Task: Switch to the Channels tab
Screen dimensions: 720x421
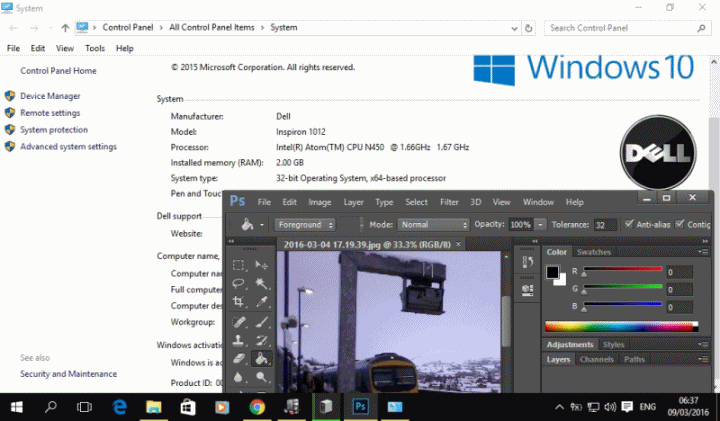Action: tap(596, 359)
